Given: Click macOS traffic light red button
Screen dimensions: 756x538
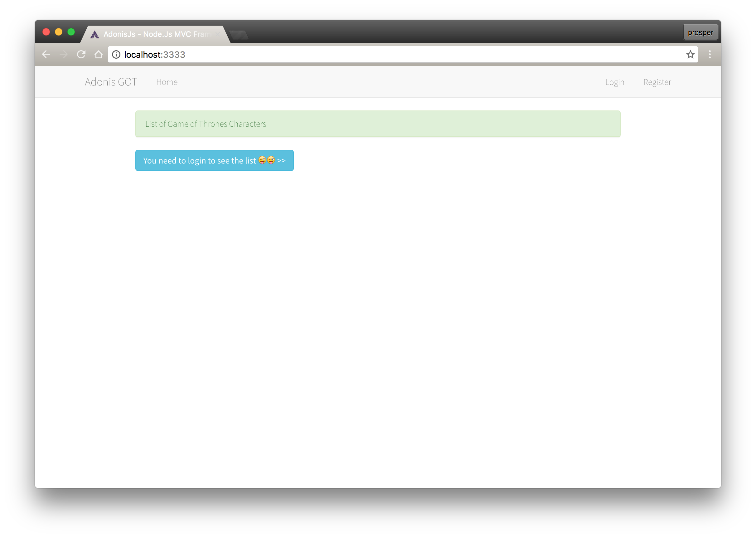Looking at the screenshot, I should pyautogui.click(x=46, y=32).
